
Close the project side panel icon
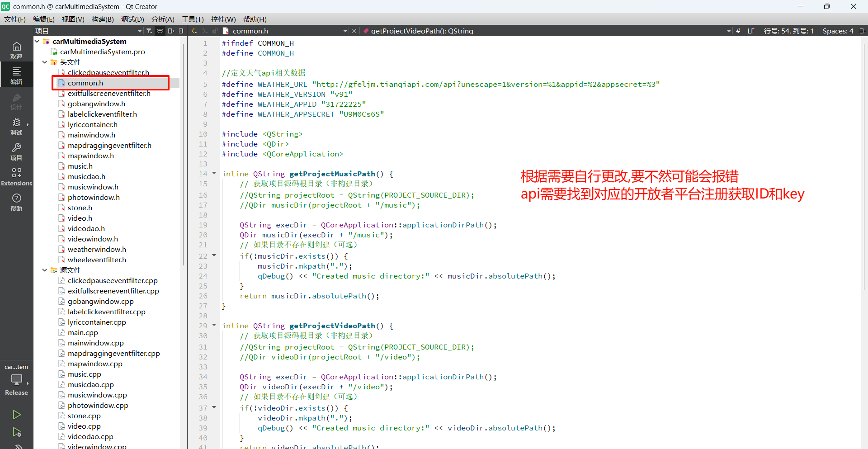[x=181, y=31]
